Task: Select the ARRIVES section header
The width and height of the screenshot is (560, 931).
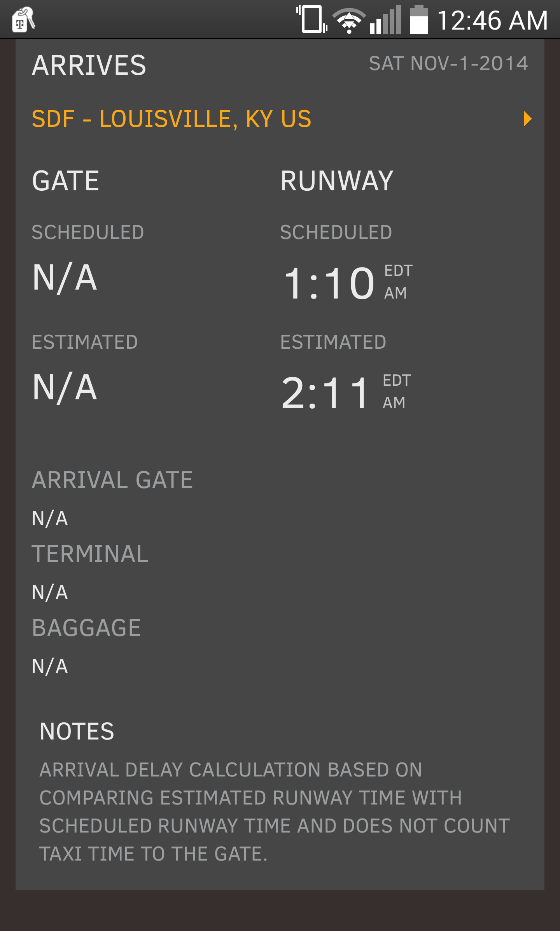Action: point(89,65)
